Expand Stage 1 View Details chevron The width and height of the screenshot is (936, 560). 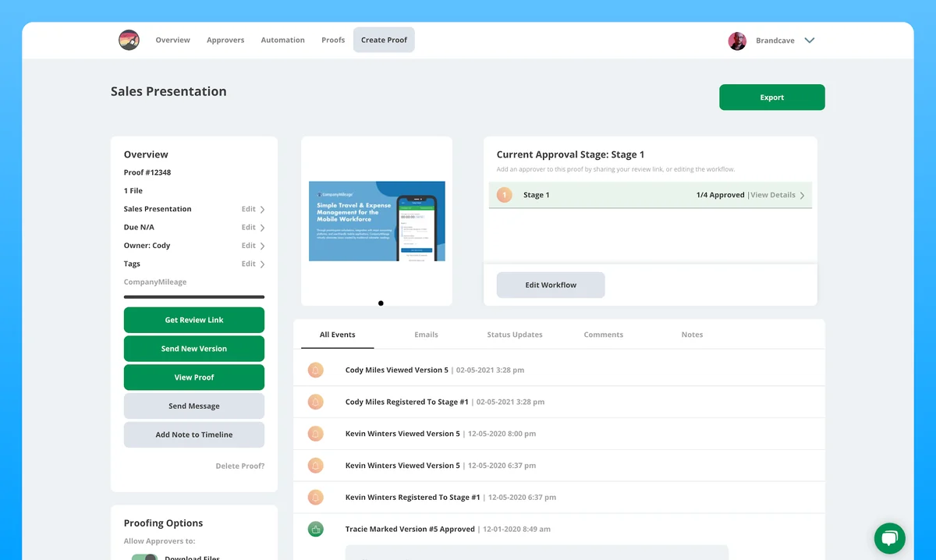tap(803, 195)
